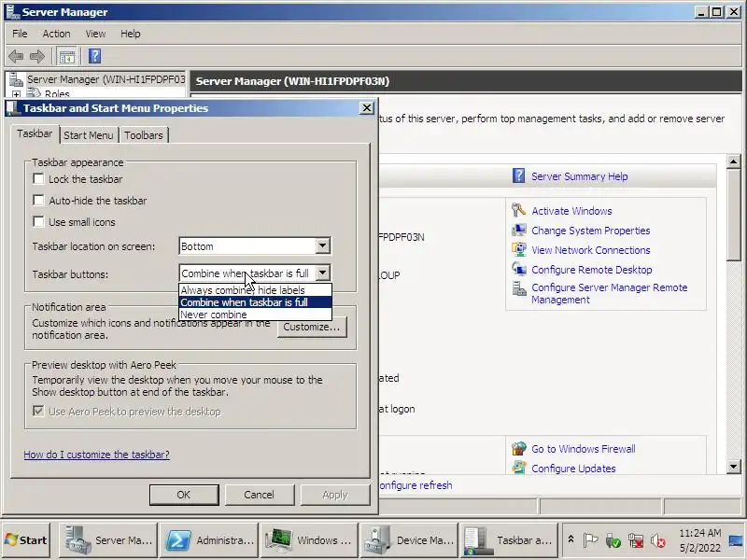Click the Safely Remove Hardware tray icon
The width and height of the screenshot is (747, 560).
(x=613, y=540)
